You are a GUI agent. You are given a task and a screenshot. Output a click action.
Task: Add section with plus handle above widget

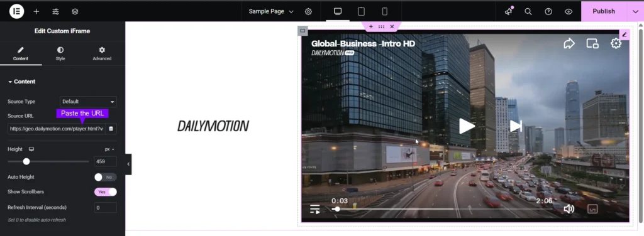pyautogui.click(x=371, y=26)
